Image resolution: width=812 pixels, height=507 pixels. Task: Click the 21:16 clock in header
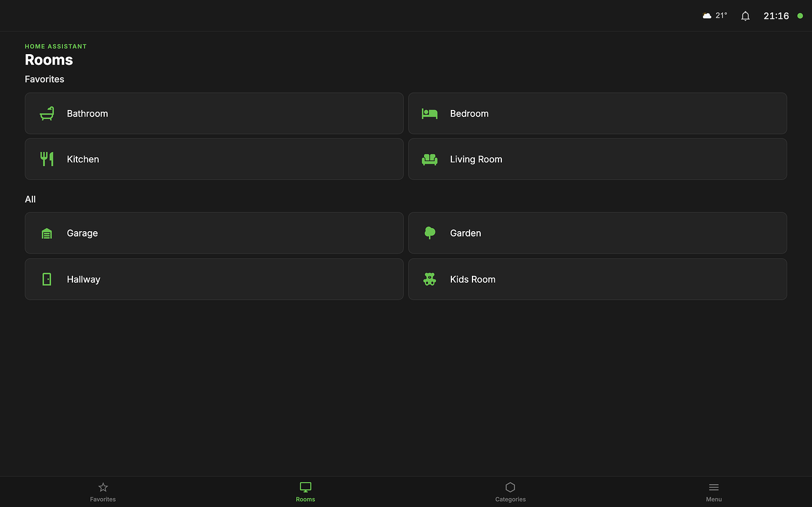click(776, 16)
